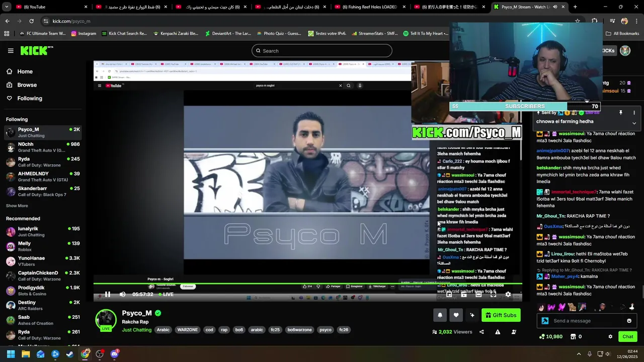Click the sparkle subscribe icon button

pyautogui.click(x=472, y=315)
